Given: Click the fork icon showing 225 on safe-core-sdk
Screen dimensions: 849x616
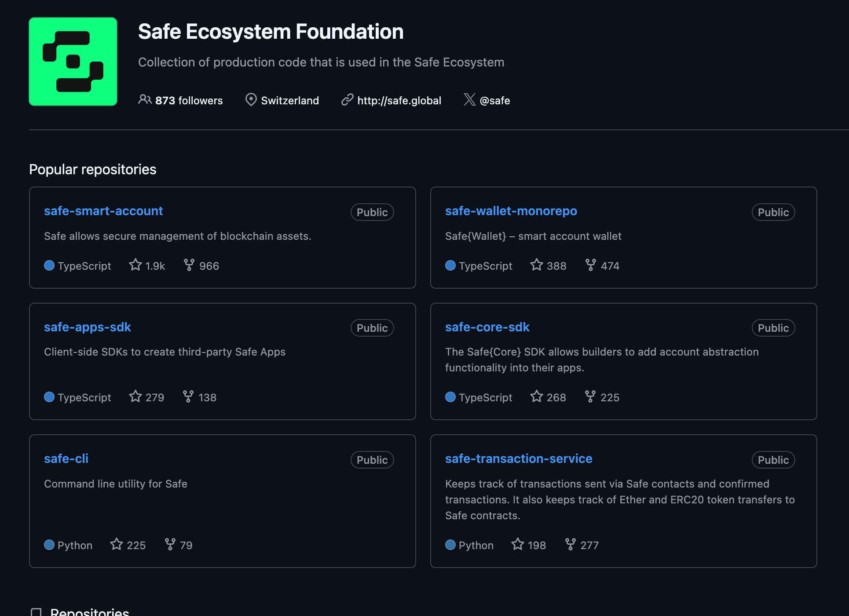Looking at the screenshot, I should point(590,396).
